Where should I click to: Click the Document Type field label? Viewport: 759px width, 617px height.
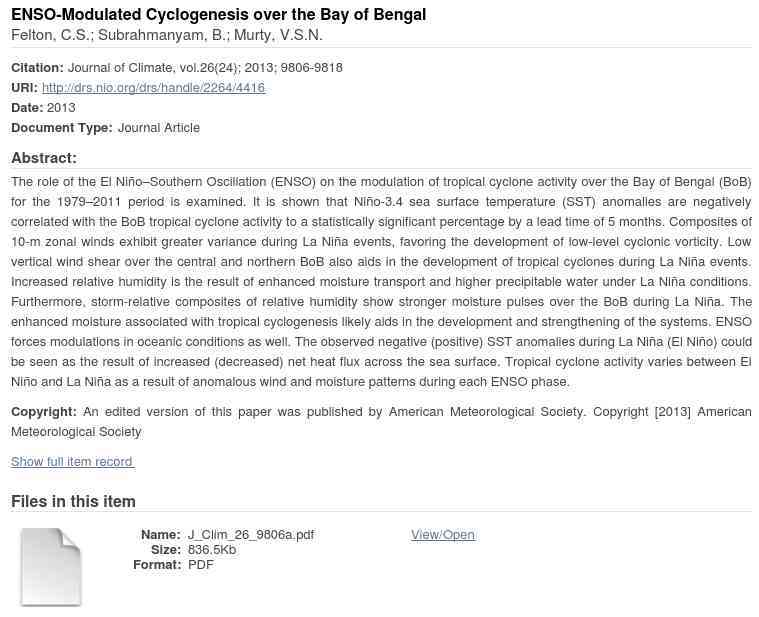coord(62,128)
